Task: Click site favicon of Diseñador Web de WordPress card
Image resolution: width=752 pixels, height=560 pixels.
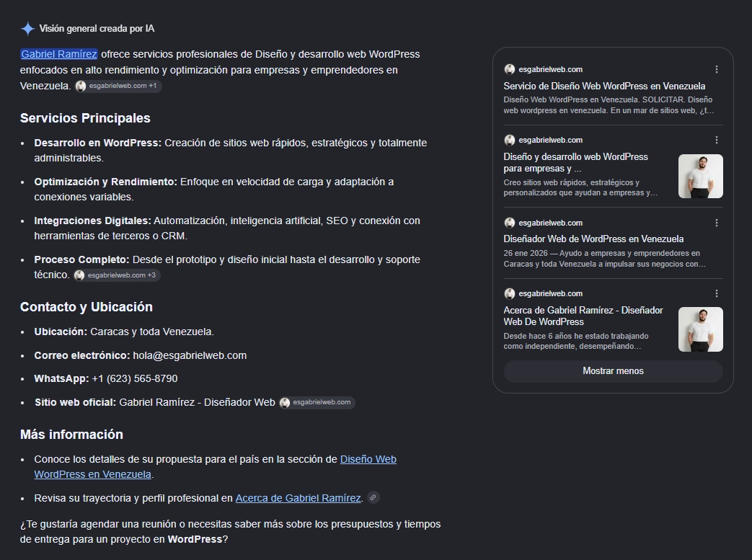Action: tap(509, 223)
